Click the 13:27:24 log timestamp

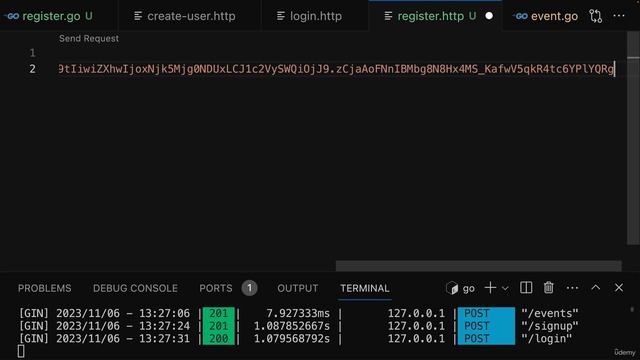164,326
